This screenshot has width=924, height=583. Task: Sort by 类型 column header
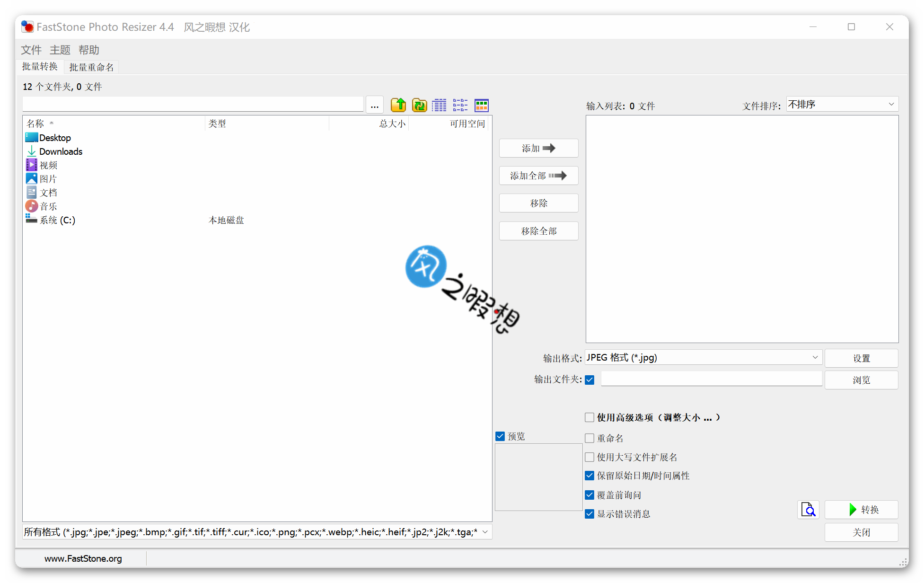267,124
